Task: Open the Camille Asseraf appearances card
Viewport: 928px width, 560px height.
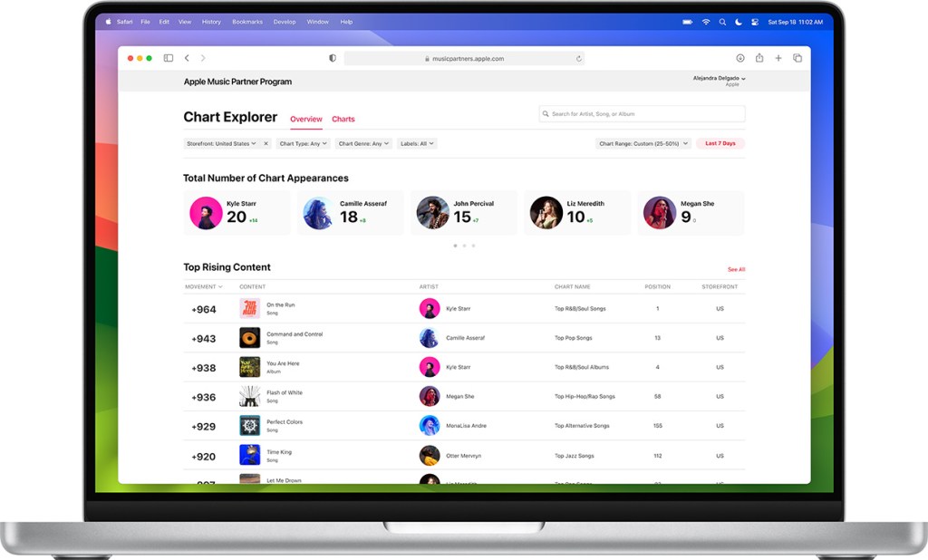Action: point(351,213)
